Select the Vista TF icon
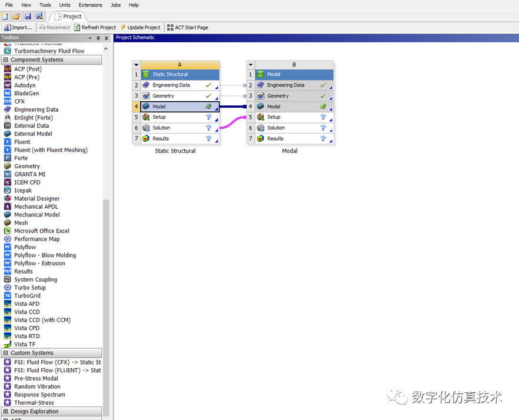This screenshot has height=420, width=519. [7, 344]
